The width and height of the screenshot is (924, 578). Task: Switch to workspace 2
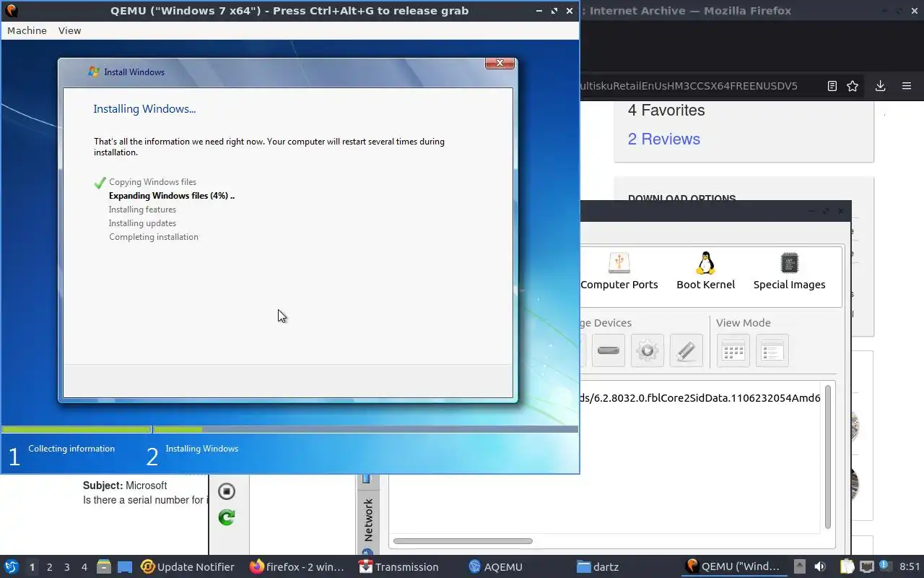[x=49, y=567]
